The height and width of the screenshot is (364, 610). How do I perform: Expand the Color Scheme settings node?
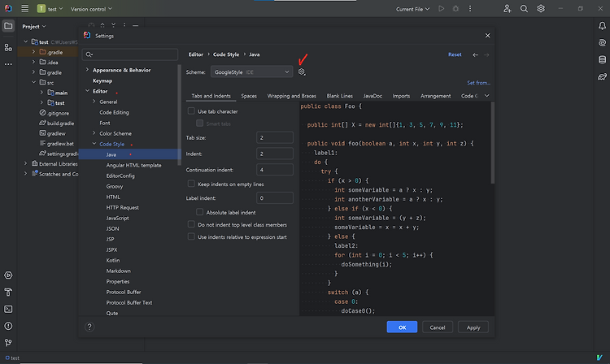[x=94, y=133]
